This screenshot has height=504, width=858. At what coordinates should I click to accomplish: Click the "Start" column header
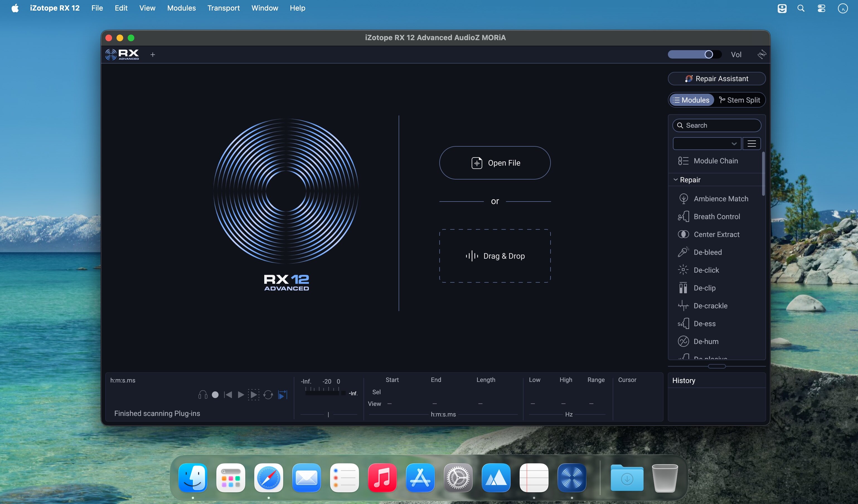[392, 380]
